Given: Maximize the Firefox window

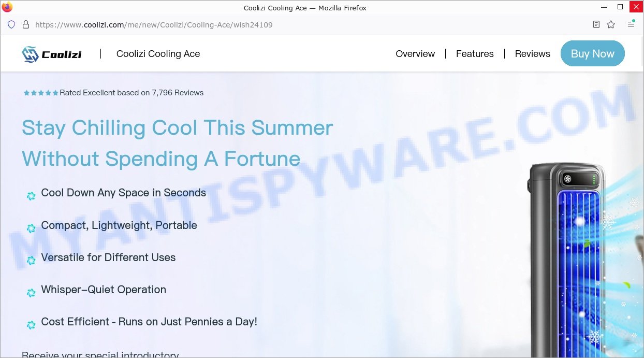Looking at the screenshot, I should coord(620,7).
